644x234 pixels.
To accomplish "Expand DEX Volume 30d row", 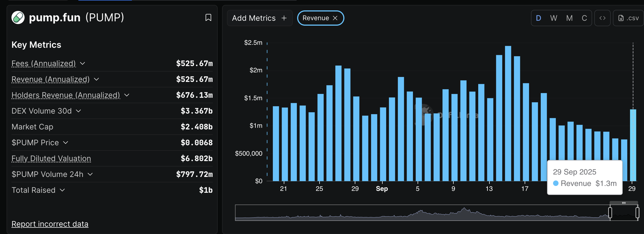I will coord(78,111).
